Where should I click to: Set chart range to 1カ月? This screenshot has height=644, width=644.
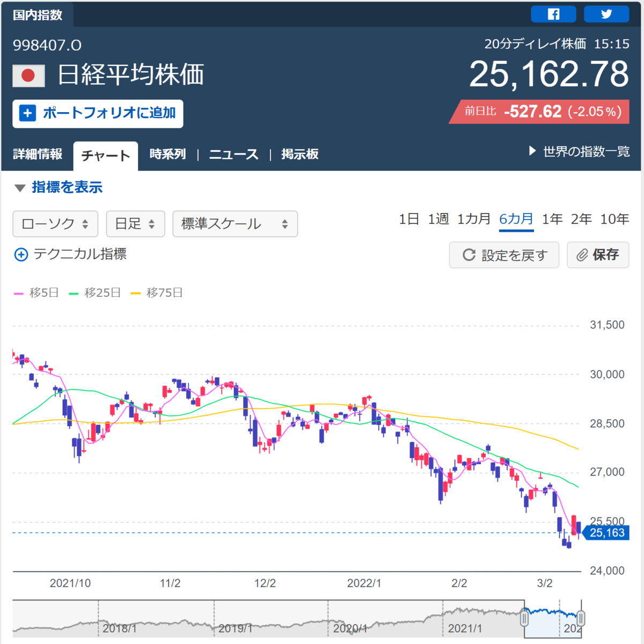coord(474,219)
